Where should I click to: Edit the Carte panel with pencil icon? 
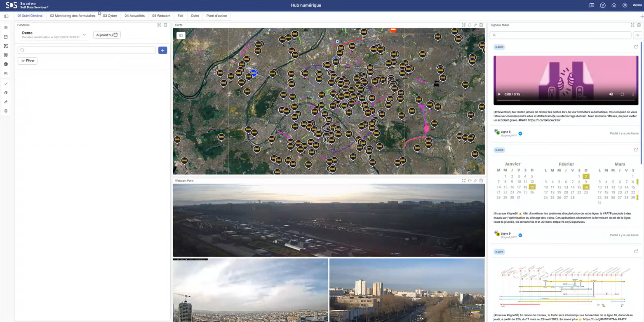pos(475,25)
